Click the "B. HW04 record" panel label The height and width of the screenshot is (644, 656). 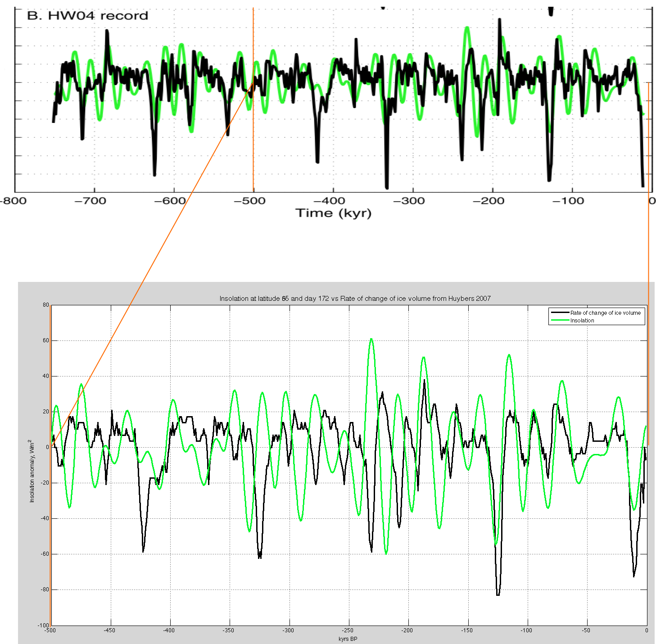87,16
